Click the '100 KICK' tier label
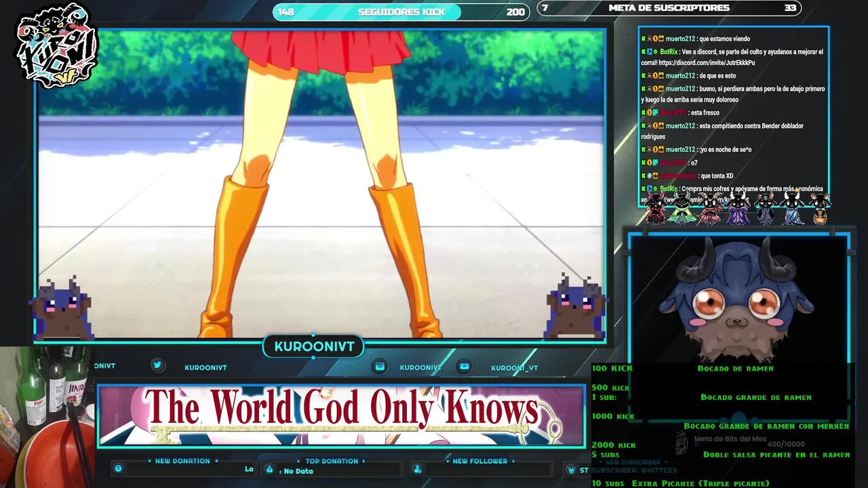 click(612, 368)
